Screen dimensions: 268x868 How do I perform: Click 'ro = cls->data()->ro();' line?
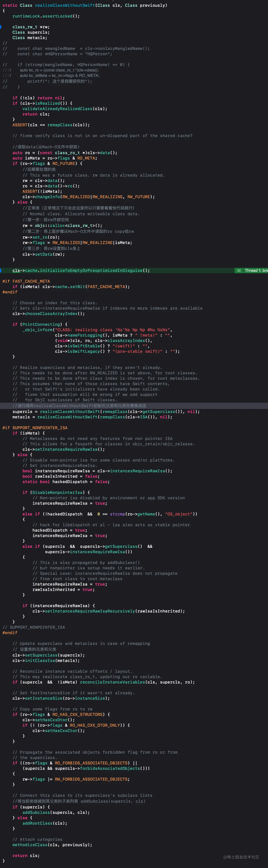pos(51,186)
